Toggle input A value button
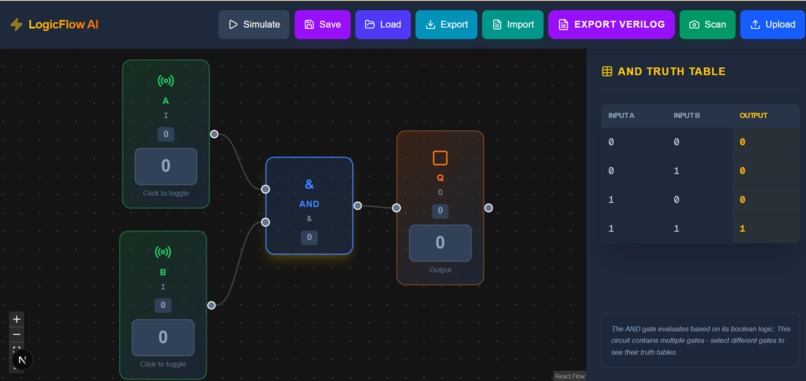Screen dimensions: 806x381 [166, 166]
